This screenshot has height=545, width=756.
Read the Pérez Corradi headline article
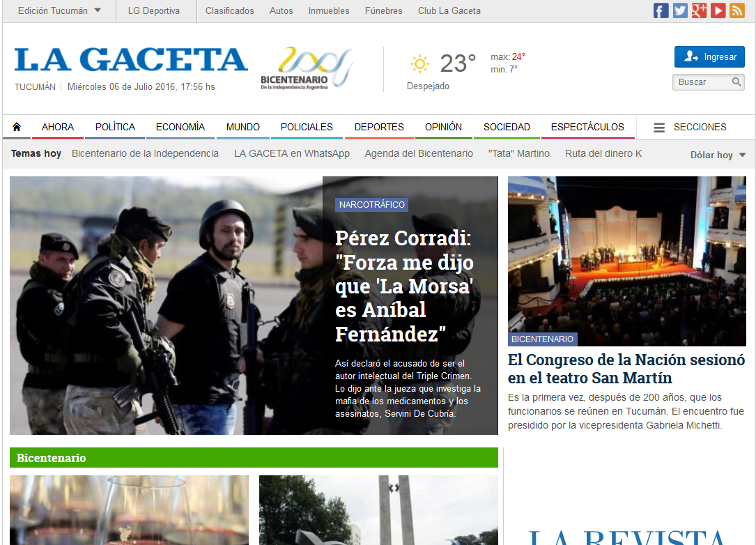(404, 286)
